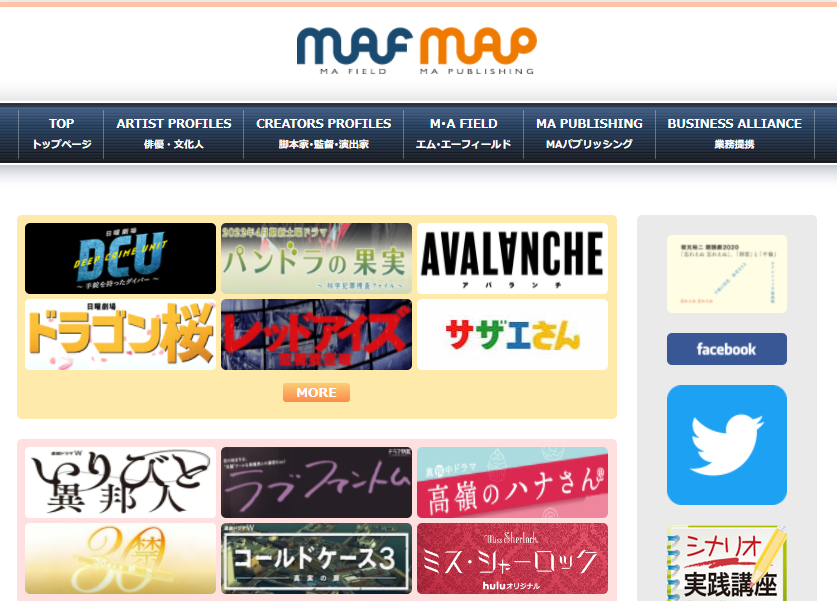Click the Twitter bird icon

click(726, 444)
